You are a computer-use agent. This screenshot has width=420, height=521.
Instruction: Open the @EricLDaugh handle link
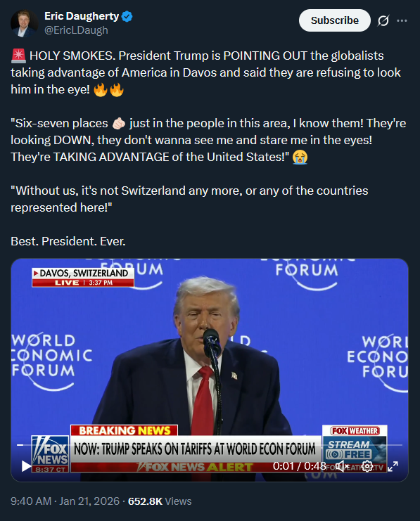[76, 30]
